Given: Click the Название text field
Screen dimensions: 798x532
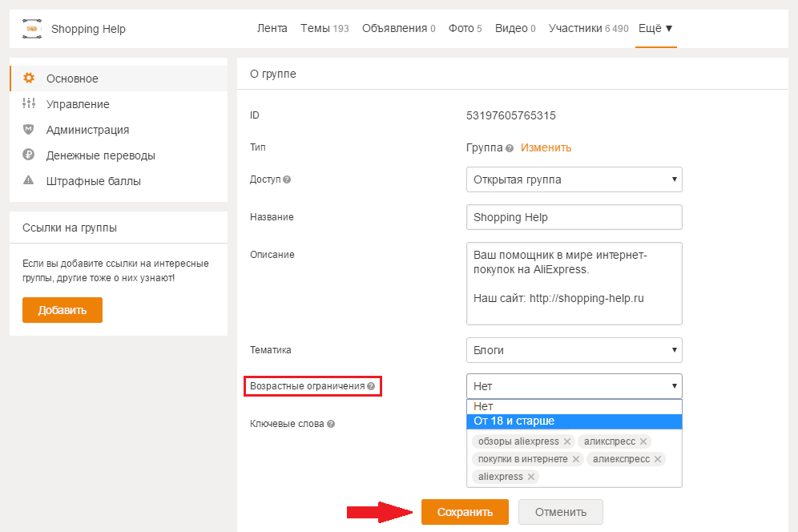Looking at the screenshot, I should click(574, 217).
